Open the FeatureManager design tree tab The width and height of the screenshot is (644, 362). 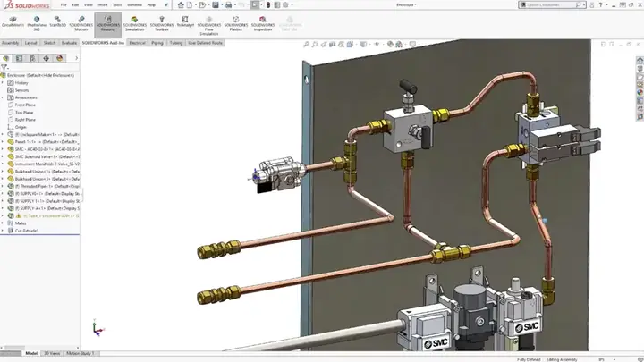[5, 58]
